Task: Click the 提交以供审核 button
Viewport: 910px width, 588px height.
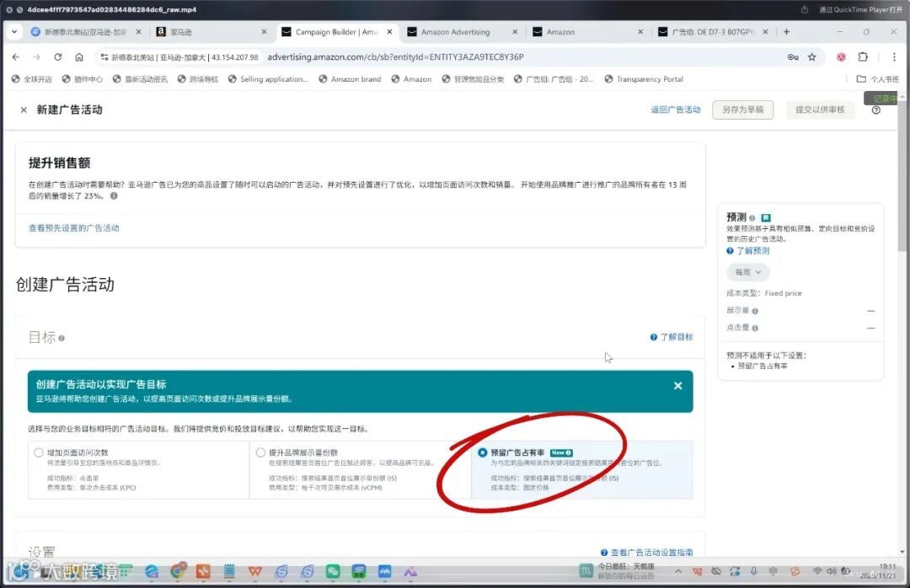Action: tap(820, 110)
